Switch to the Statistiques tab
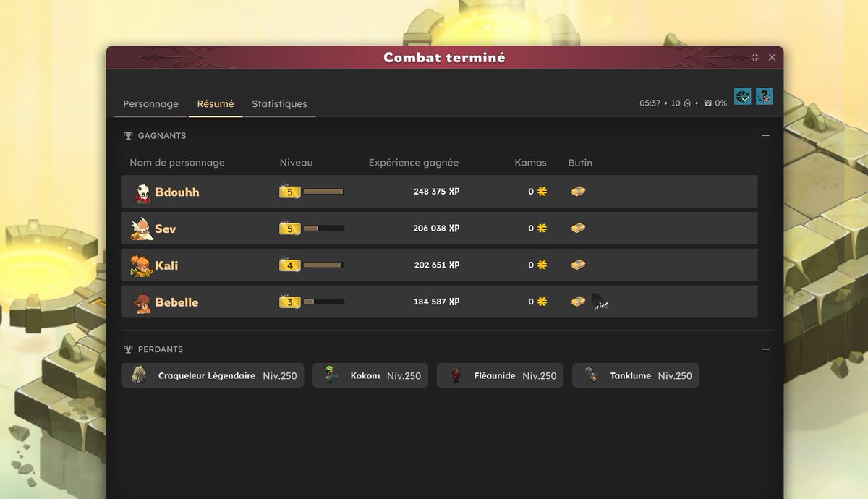868x499 pixels. 279,104
